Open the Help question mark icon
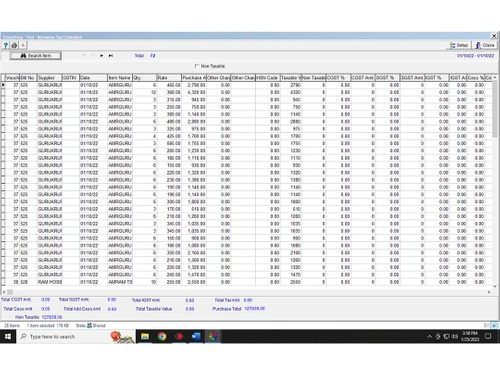500x375 pixels. tap(5, 45)
